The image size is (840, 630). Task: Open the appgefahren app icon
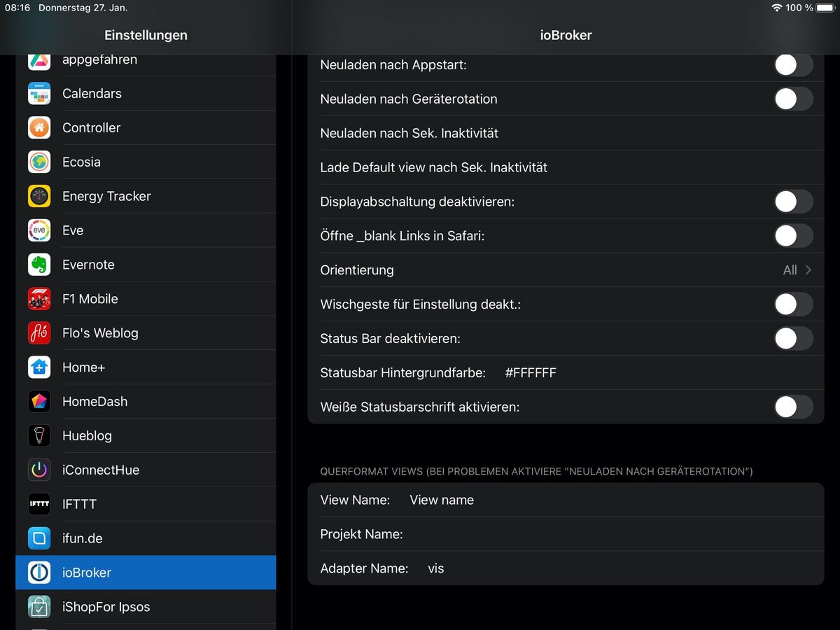tap(39, 60)
